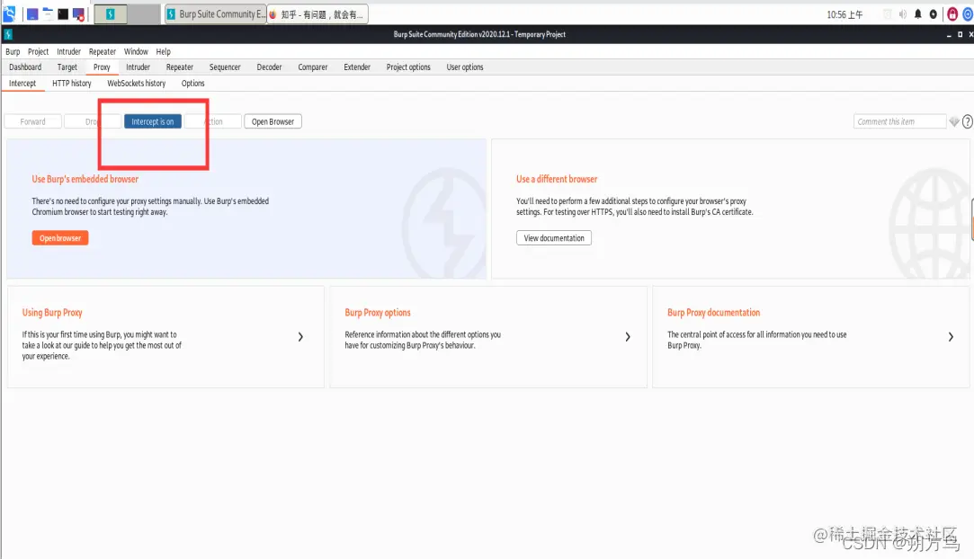Click the blue logout arrow icon
Viewport: 974px width, 560px height.
click(x=968, y=14)
